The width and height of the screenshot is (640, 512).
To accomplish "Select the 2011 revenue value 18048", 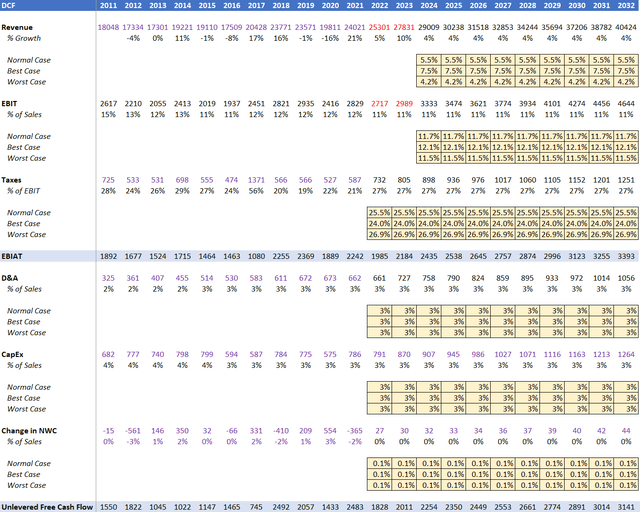I will click(108, 27).
